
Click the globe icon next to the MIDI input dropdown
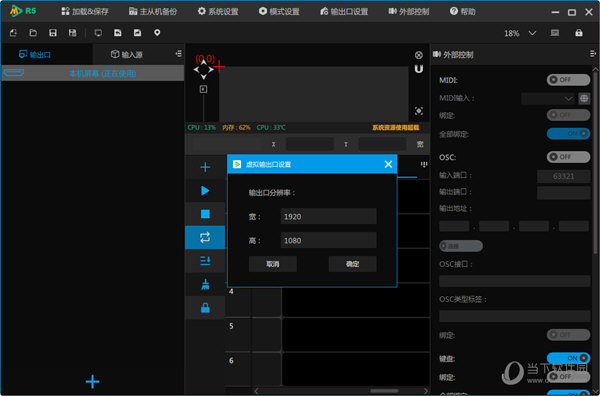tap(584, 98)
